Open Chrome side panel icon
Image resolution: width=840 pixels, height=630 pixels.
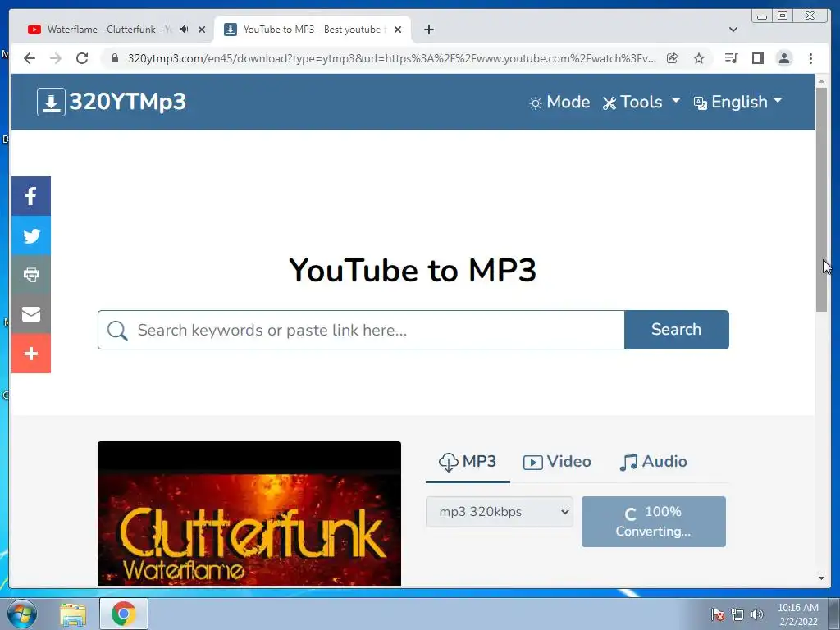click(757, 58)
